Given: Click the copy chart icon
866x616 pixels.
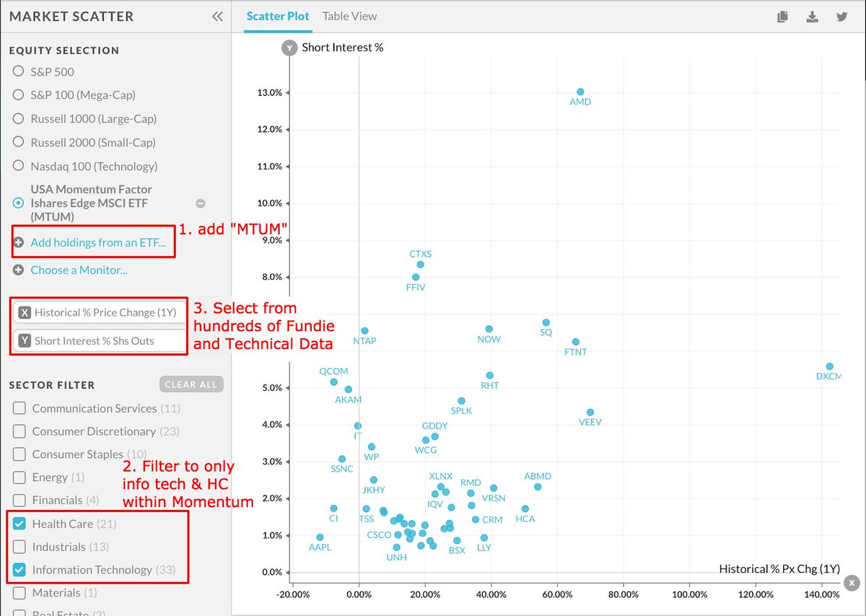Looking at the screenshot, I should click(x=782, y=17).
